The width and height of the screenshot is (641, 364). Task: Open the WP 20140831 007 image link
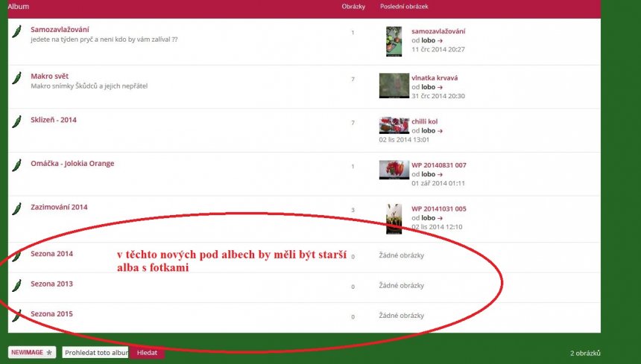tap(438, 165)
